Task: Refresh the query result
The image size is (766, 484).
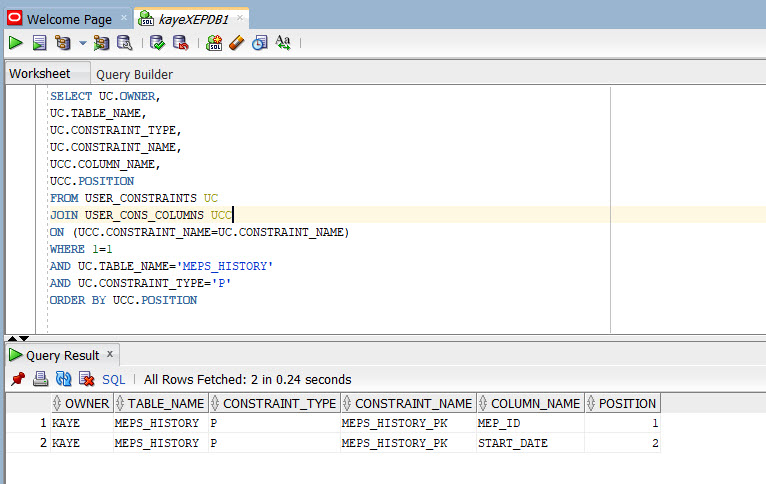Action: point(64,379)
